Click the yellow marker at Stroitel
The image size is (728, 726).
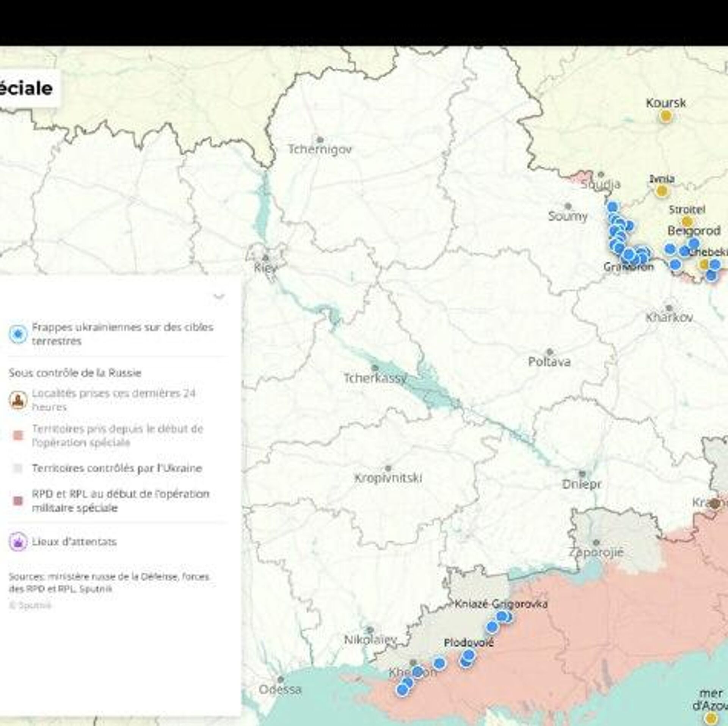687,221
